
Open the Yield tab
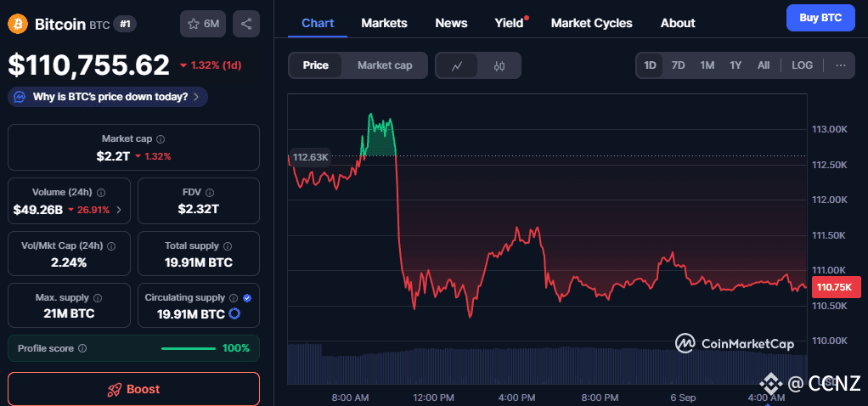510,23
